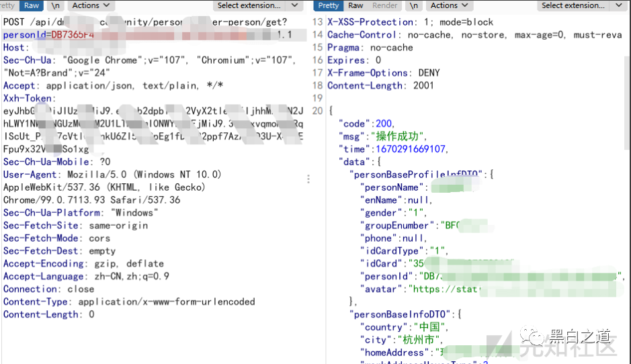Viewport: 631px width, 364px height.
Task: Click the Content-Length: 2001 response header
Action: point(380,85)
